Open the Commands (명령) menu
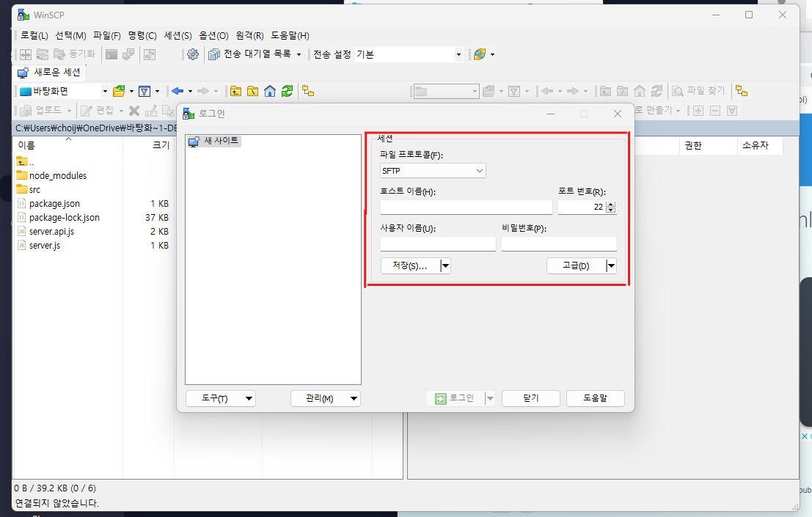Viewport: 812px width, 517px height. pos(142,36)
